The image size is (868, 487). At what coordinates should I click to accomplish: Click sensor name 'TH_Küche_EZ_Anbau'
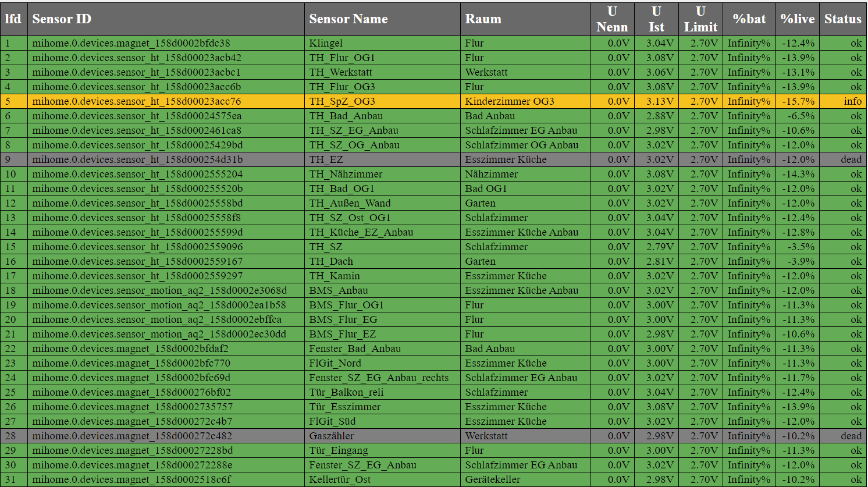click(361, 232)
